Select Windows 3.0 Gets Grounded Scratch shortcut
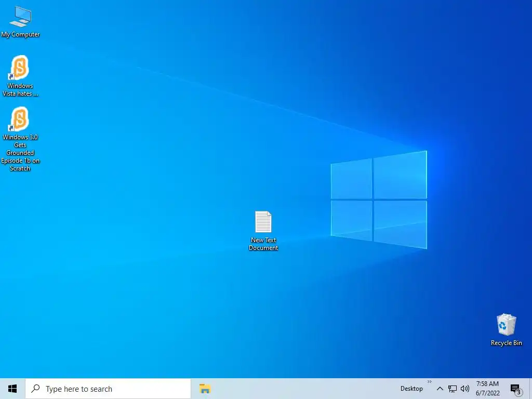The height and width of the screenshot is (399, 532). 20,139
